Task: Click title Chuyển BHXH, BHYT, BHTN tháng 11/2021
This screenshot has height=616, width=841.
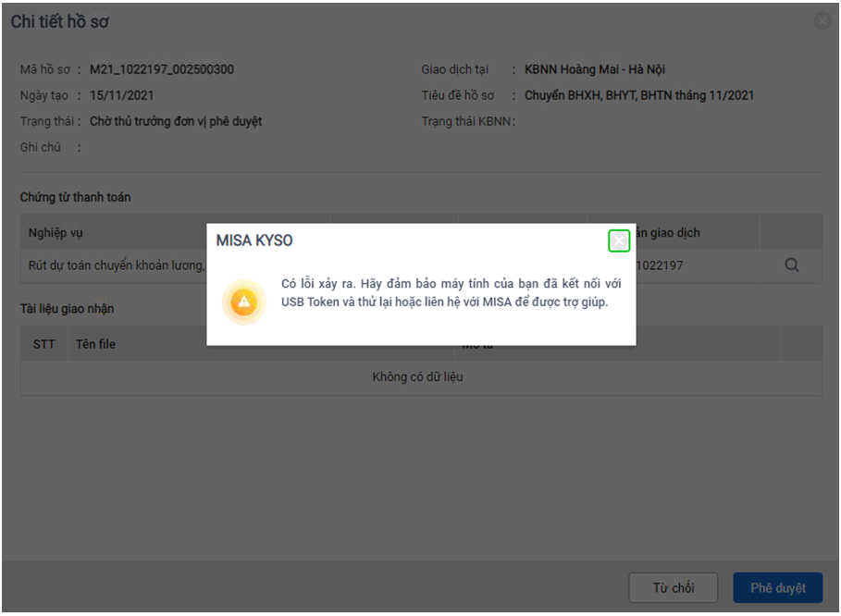Action: 639,95
